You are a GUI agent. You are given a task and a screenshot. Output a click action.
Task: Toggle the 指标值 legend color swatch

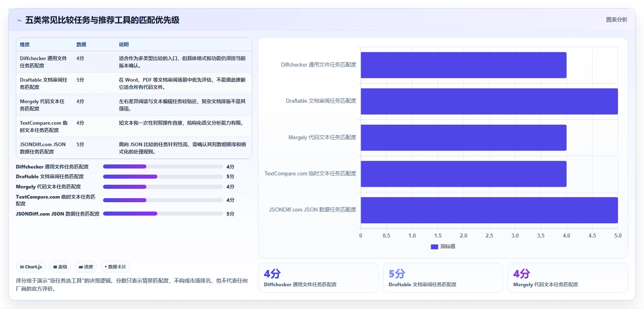(x=434, y=246)
